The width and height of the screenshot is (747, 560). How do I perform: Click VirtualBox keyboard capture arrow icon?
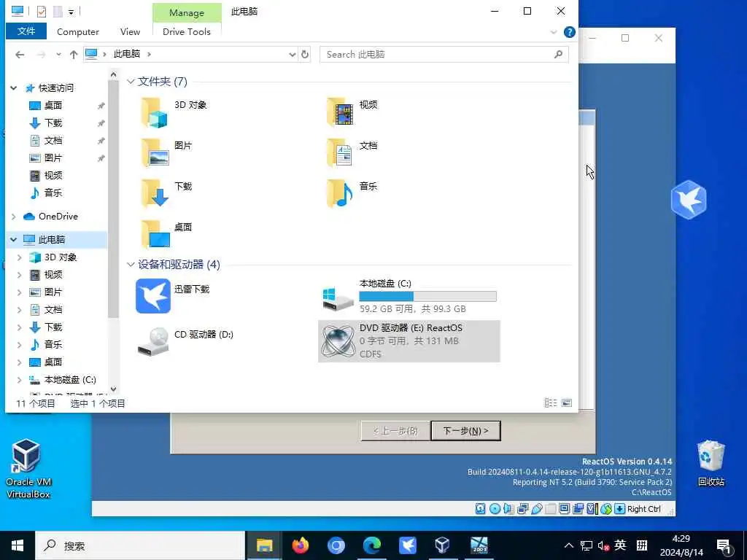619,508
